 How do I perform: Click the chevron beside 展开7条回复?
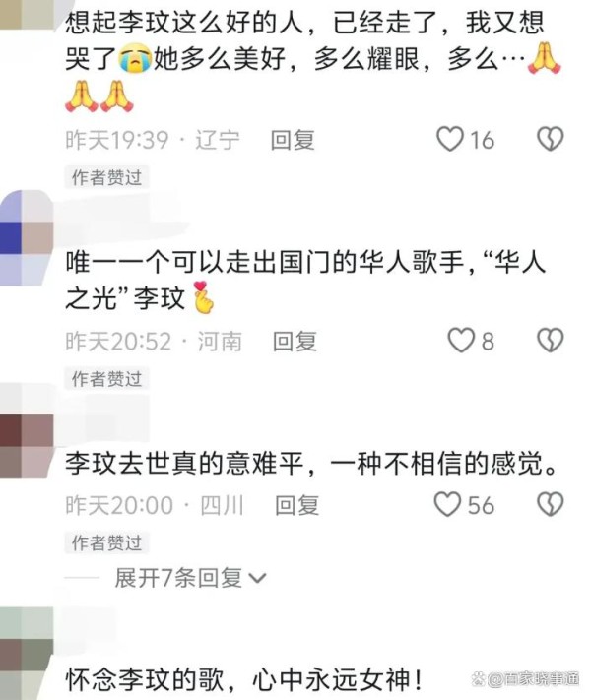pyautogui.click(x=257, y=579)
